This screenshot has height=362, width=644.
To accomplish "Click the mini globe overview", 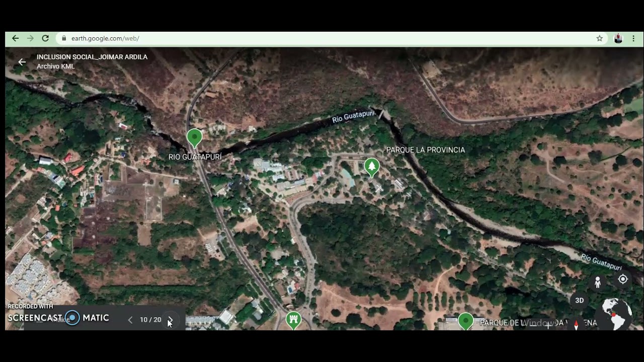I will click(617, 314).
